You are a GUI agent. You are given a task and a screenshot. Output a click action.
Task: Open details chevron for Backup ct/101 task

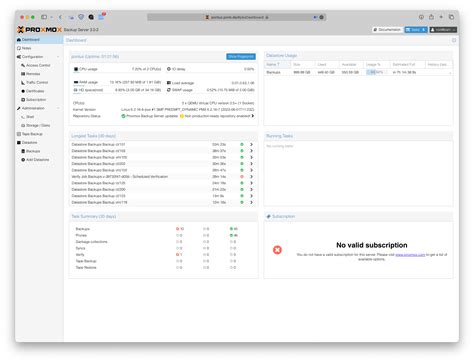click(x=252, y=145)
